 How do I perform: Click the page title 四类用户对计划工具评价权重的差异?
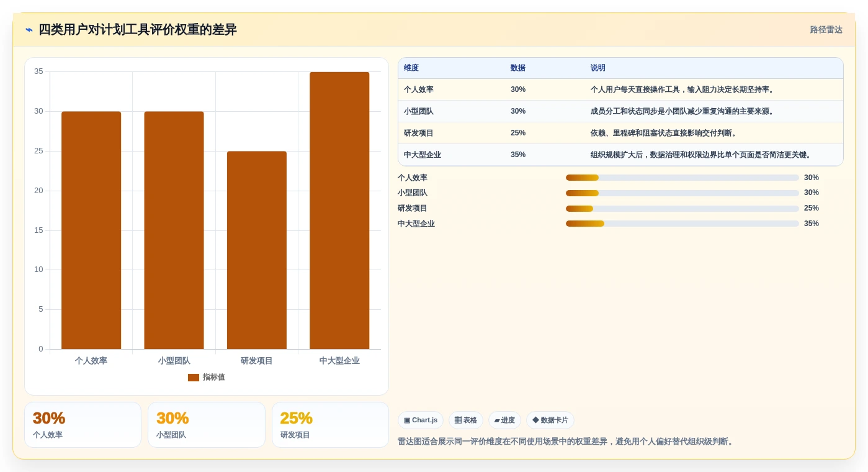tap(137, 30)
